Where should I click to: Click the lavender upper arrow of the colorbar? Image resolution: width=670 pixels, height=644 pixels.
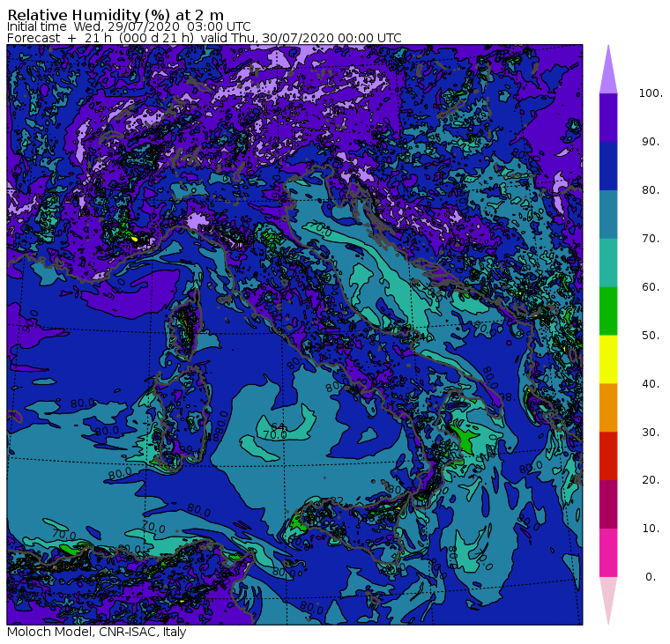pyautogui.click(x=608, y=72)
